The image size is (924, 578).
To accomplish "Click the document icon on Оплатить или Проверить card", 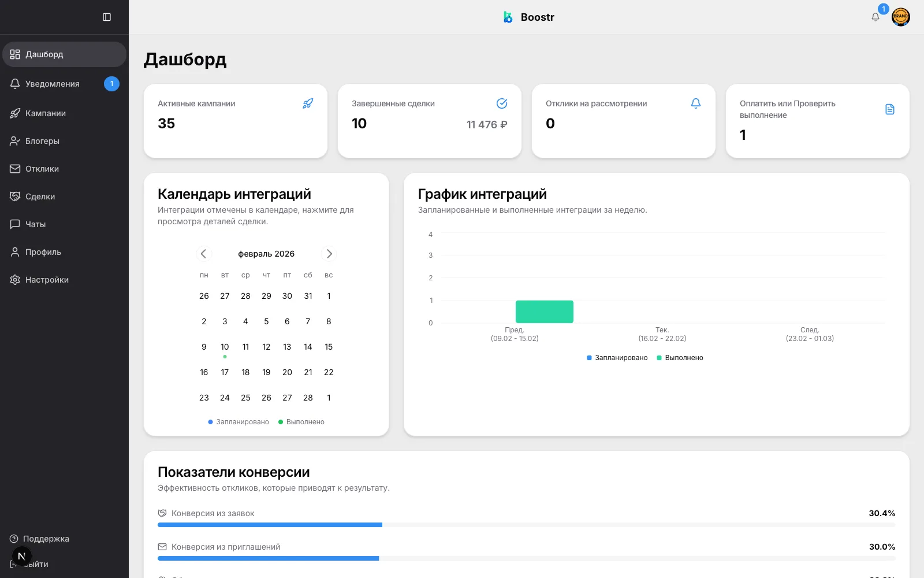I will pyautogui.click(x=890, y=109).
